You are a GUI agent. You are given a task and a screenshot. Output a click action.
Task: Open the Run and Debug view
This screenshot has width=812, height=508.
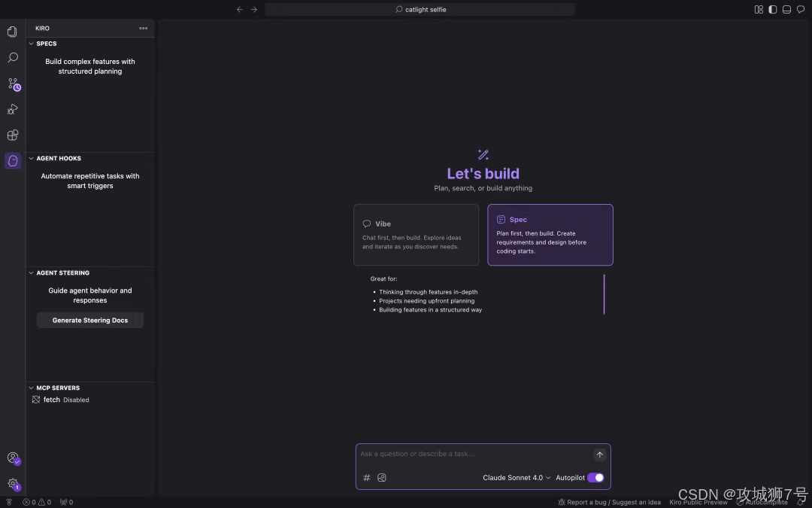(13, 109)
